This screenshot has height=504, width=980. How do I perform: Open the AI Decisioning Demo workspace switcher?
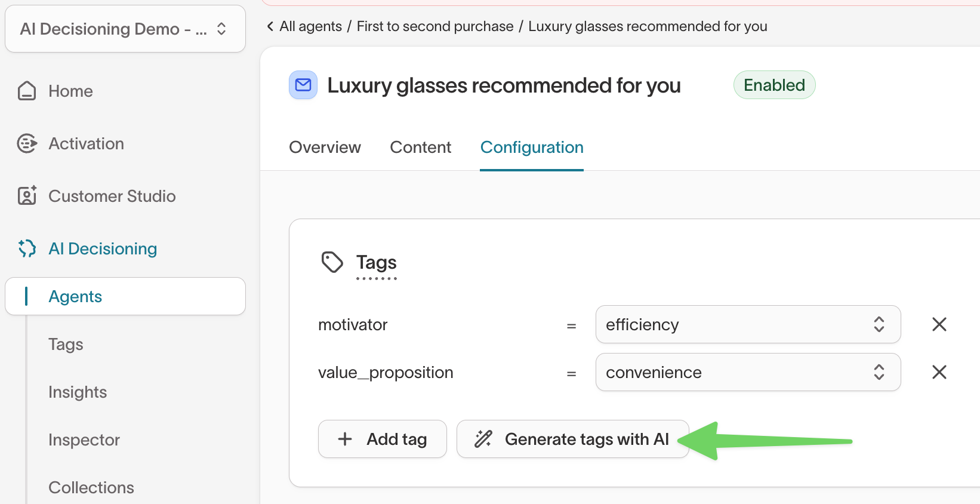coord(125,28)
